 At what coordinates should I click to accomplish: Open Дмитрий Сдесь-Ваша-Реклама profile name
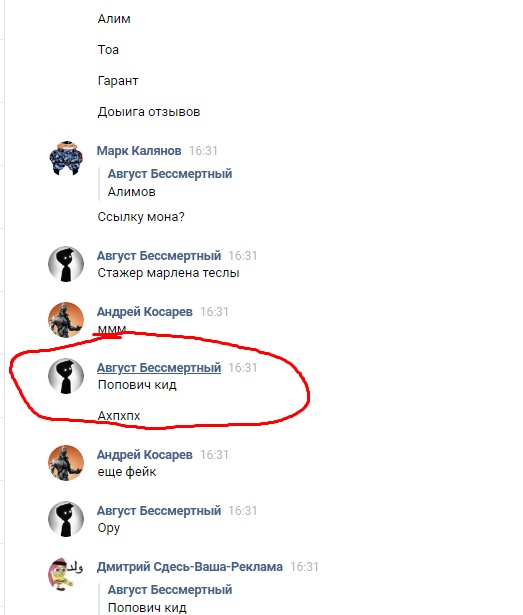coord(190,567)
